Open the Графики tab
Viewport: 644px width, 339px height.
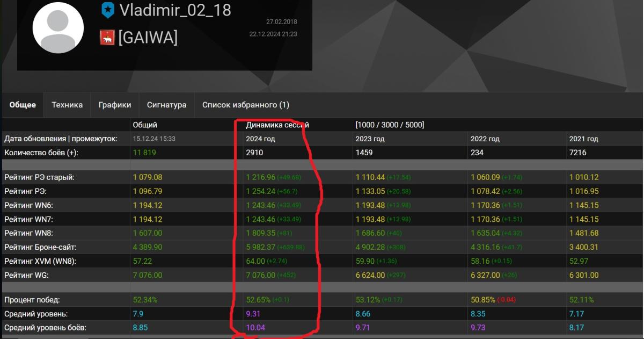coord(115,105)
